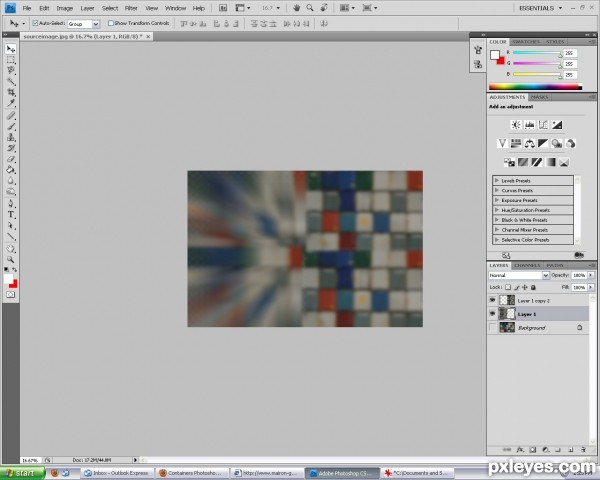Viewport: 600px width, 480px height.
Task: Toggle the Auto-Select checkbox
Action: coord(35,23)
